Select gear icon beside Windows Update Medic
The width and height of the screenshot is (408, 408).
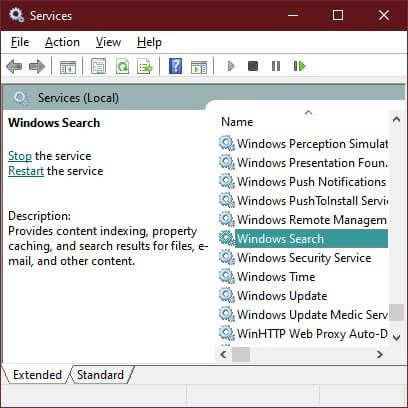tap(227, 315)
